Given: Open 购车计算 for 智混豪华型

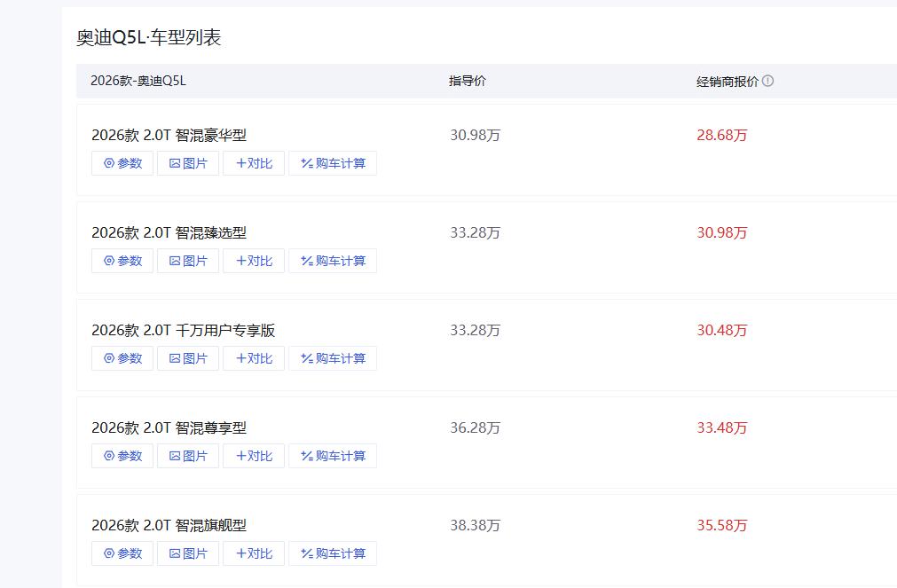Looking at the screenshot, I should pos(333,163).
